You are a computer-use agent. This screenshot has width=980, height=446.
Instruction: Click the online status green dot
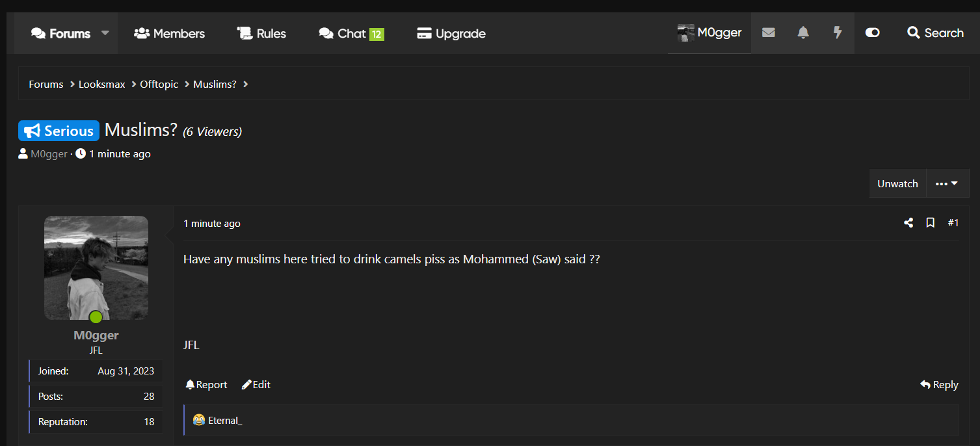click(x=96, y=317)
